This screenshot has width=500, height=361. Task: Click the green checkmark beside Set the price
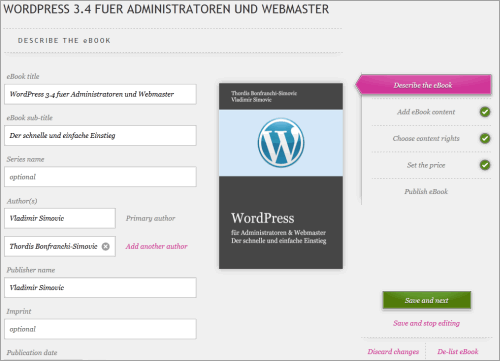click(485, 165)
